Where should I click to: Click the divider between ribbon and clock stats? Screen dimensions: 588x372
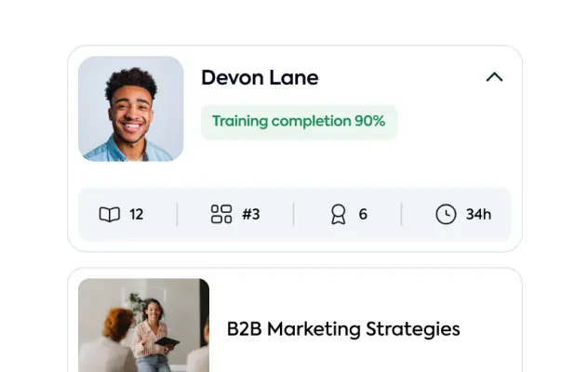click(x=401, y=214)
